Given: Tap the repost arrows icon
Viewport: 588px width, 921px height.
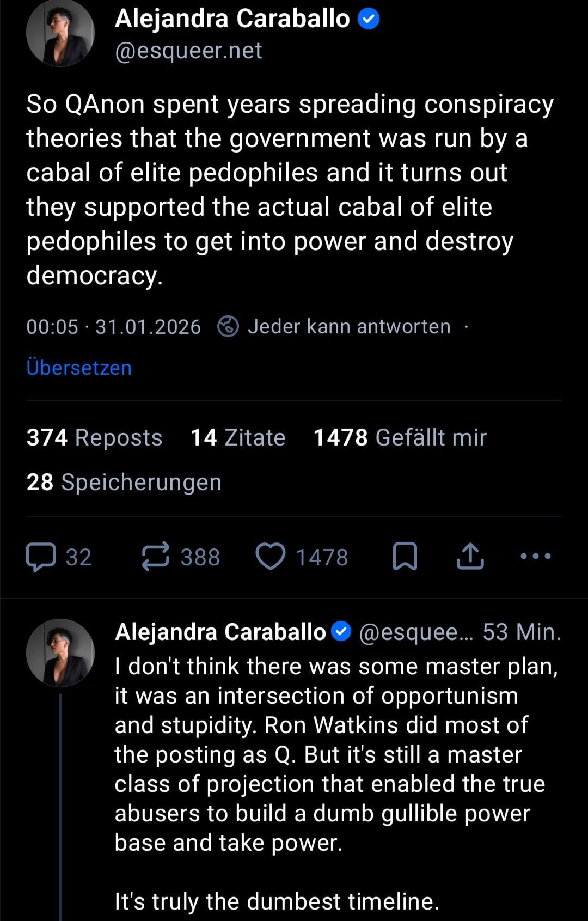Looking at the screenshot, I should coord(156,557).
